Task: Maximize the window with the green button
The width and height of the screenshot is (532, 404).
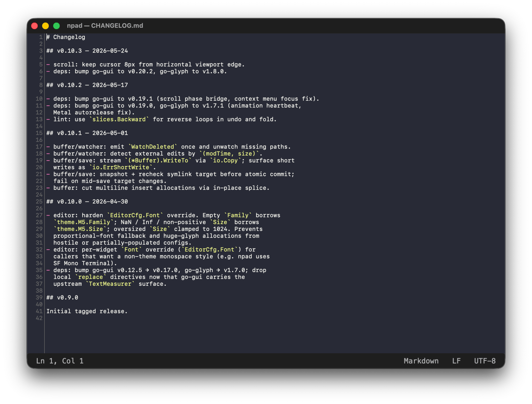Action: click(x=56, y=26)
